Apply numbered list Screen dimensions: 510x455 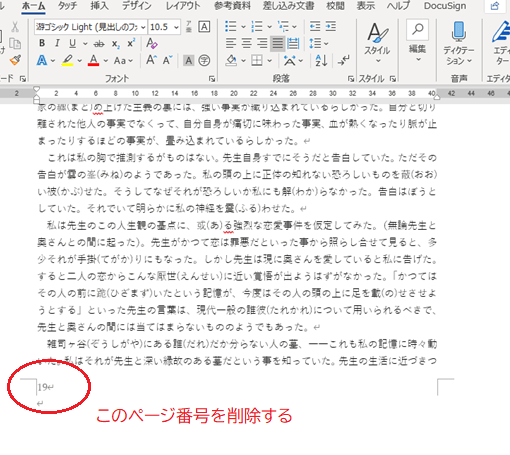257,26
